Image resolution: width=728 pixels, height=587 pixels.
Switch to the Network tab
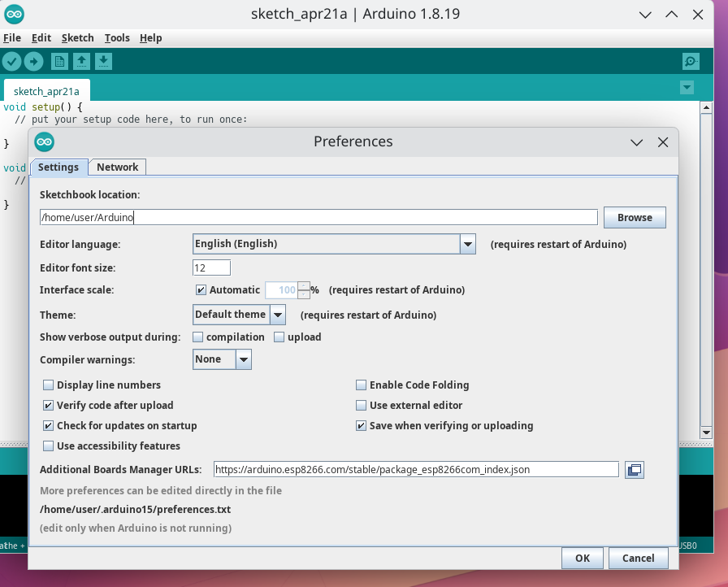pos(117,167)
